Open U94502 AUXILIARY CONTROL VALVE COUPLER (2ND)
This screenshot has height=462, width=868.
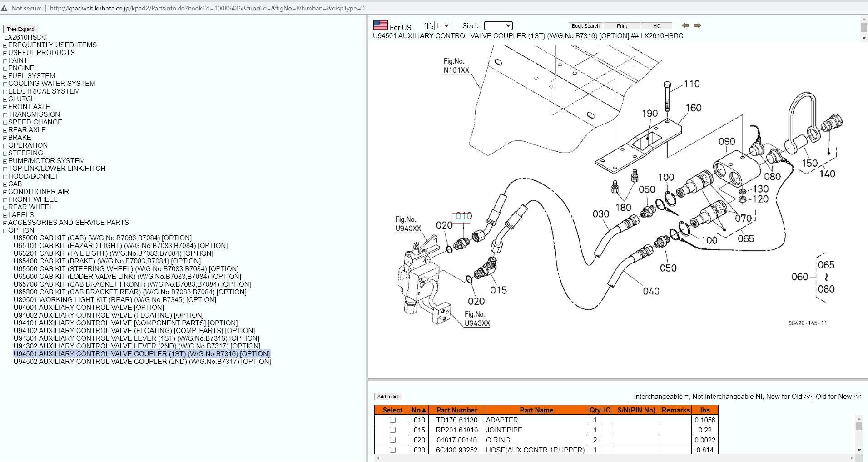click(142, 362)
